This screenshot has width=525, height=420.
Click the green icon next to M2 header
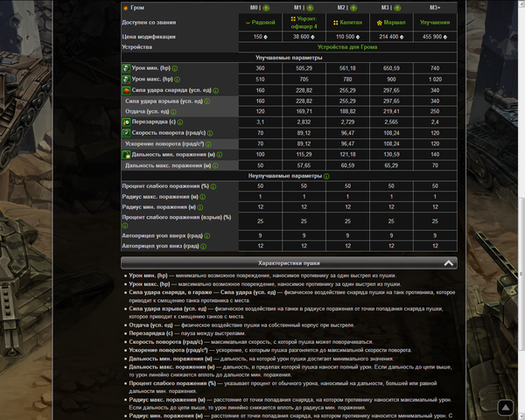tap(353, 8)
